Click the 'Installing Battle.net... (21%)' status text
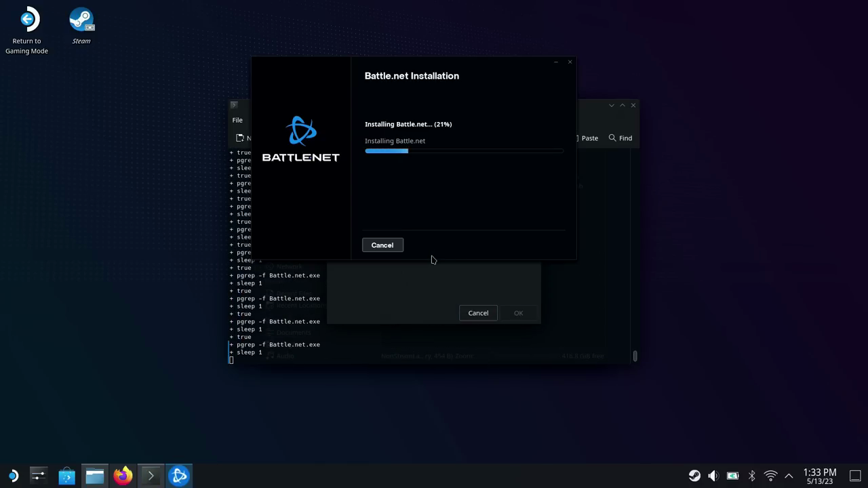Image resolution: width=868 pixels, height=488 pixels. (x=408, y=124)
